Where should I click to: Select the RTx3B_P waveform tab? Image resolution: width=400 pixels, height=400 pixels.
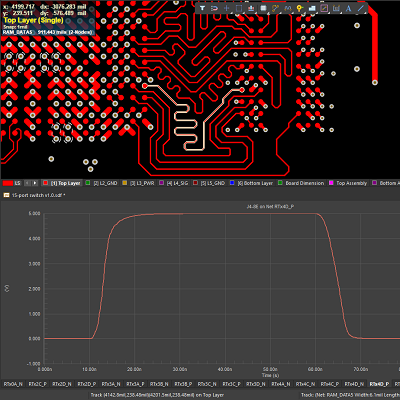pyautogui.click(x=184, y=384)
